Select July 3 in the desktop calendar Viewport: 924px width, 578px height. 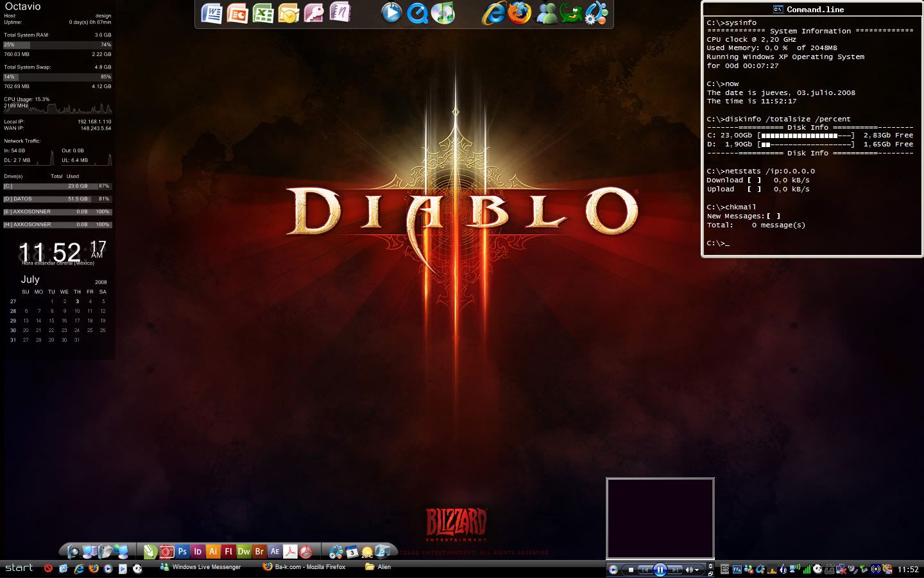point(77,301)
